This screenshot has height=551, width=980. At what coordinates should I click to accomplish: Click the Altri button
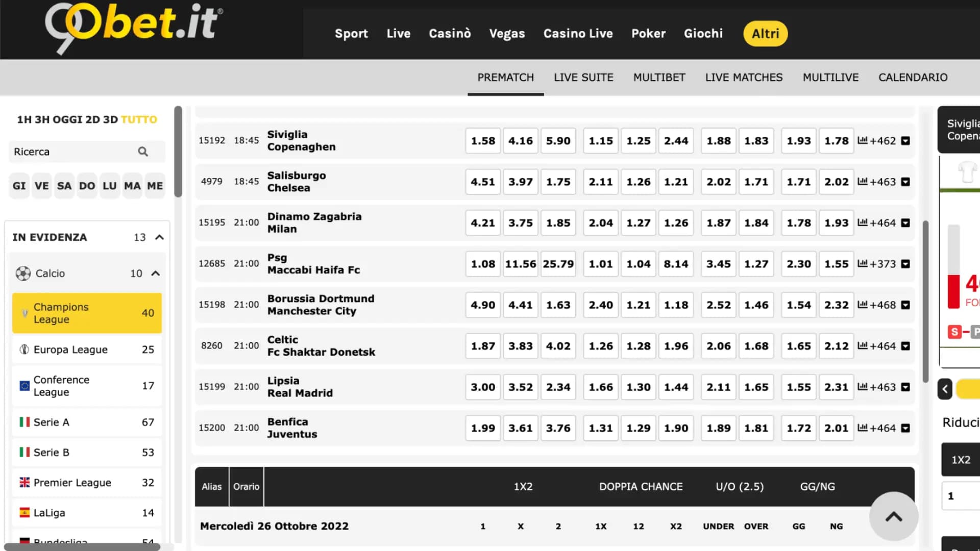click(x=765, y=34)
